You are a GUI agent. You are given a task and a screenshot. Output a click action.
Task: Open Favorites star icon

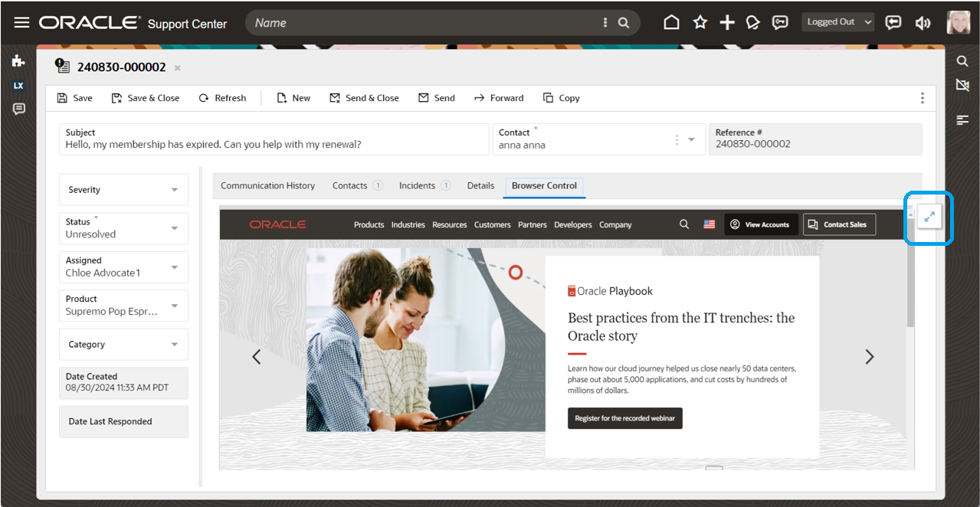700,22
